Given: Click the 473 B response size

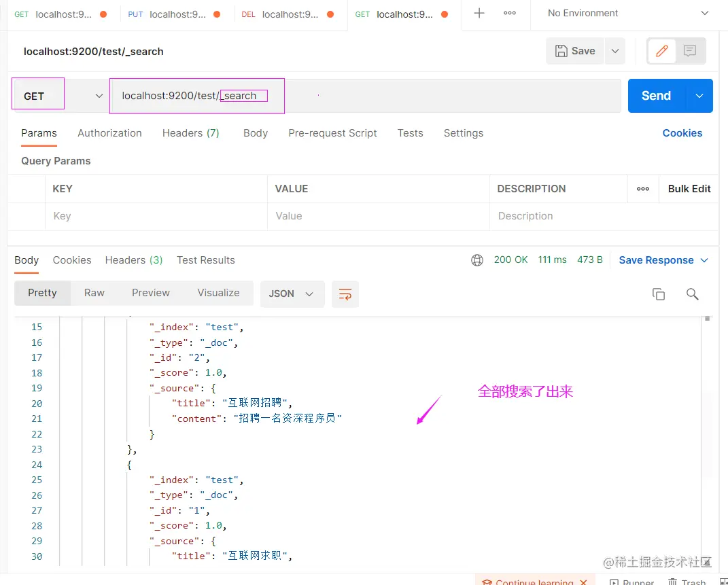Looking at the screenshot, I should 589,260.
